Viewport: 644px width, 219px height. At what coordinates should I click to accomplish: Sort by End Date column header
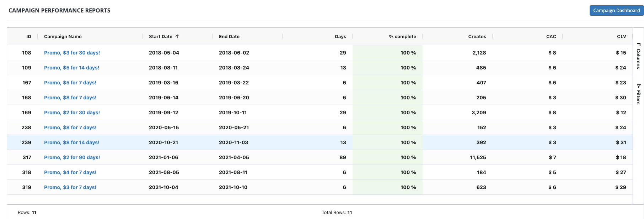tap(229, 36)
